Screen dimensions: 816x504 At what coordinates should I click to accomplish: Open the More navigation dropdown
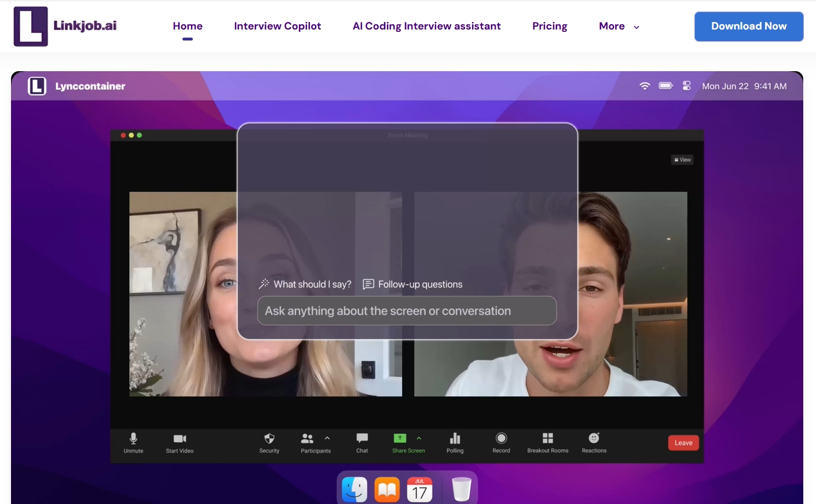point(618,26)
